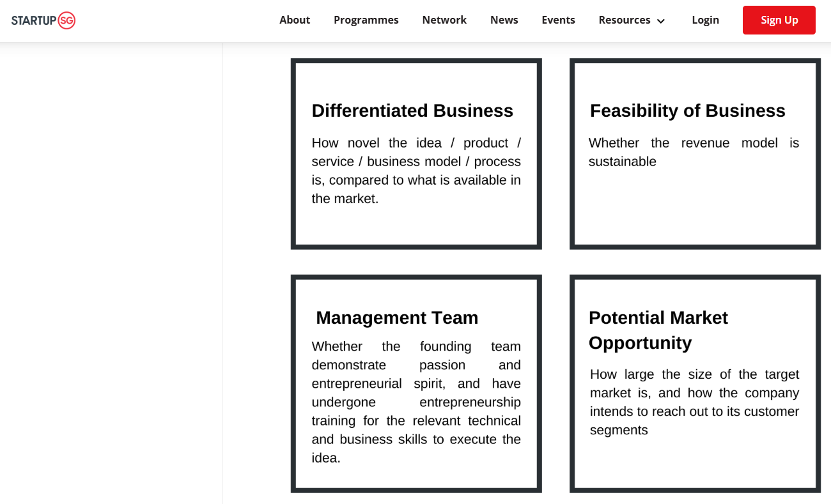This screenshot has height=504, width=831.
Task: Click the Feasibility of Business heading
Action: coord(687,111)
